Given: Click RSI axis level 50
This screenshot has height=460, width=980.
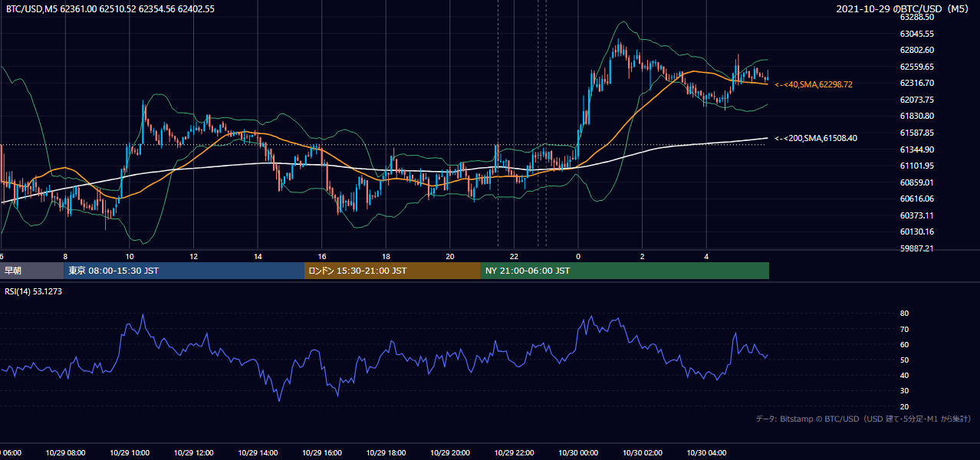Looking at the screenshot, I should (904, 360).
